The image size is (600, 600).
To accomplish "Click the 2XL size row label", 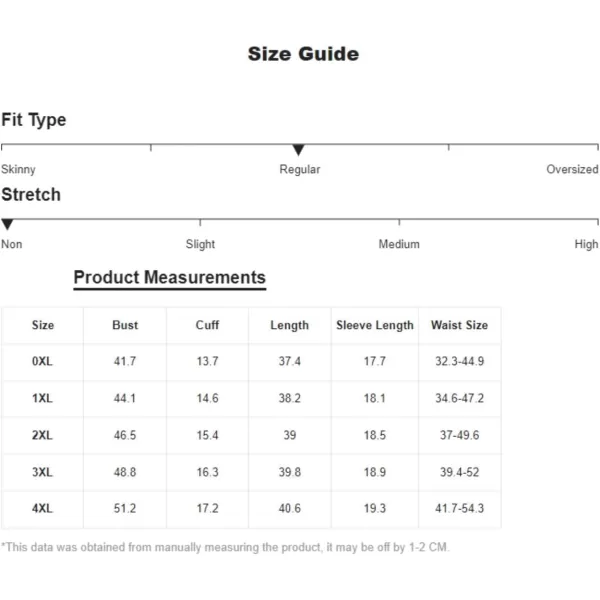I will [x=42, y=435].
